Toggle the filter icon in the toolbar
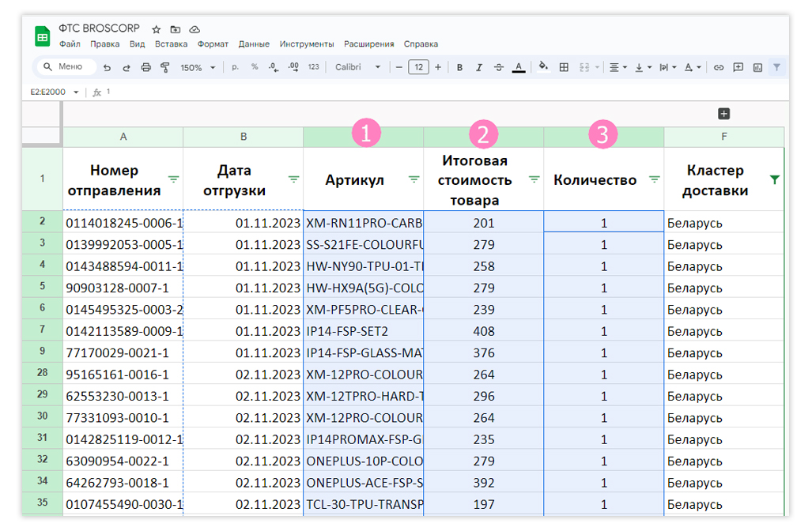Image resolution: width=812 pixels, height=531 pixels. [776, 67]
